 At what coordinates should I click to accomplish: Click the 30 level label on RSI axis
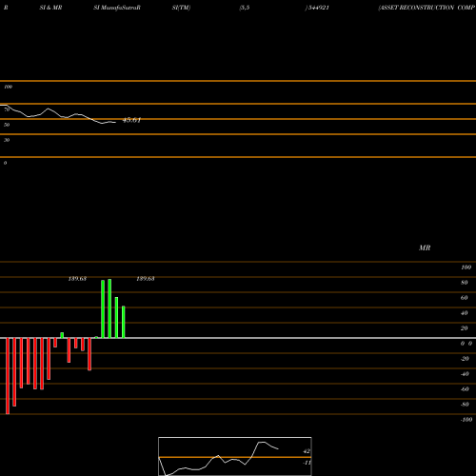(x=7, y=140)
